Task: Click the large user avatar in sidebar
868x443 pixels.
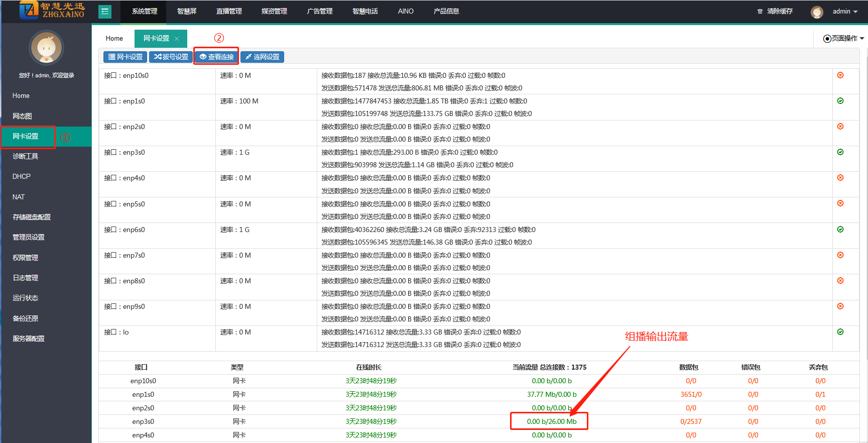Action: [x=46, y=48]
